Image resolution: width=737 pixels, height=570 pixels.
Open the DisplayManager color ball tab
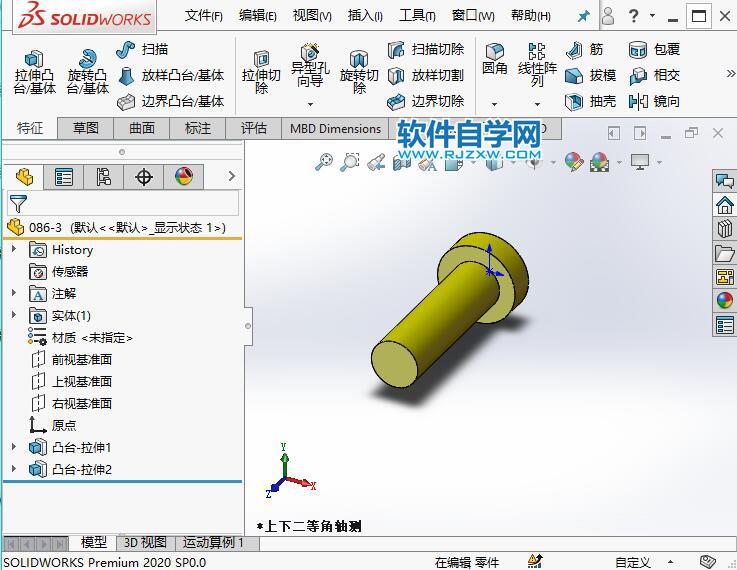coord(184,177)
